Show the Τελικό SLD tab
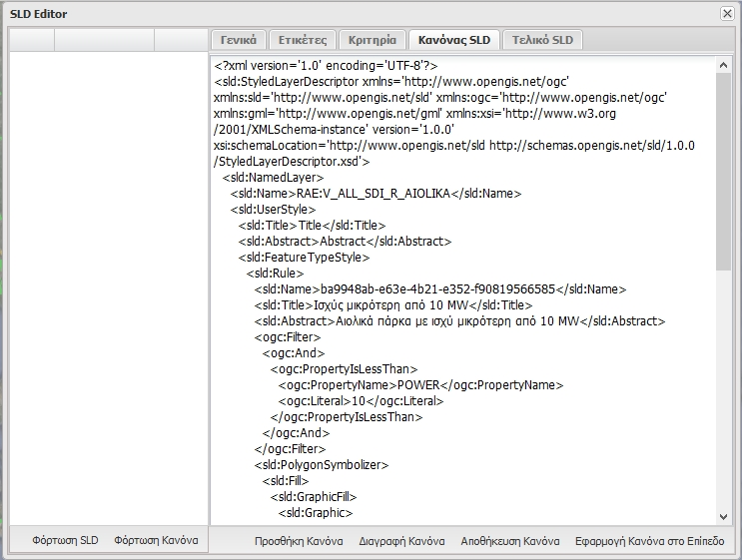Viewport: 742px width, 560px height. [542, 40]
